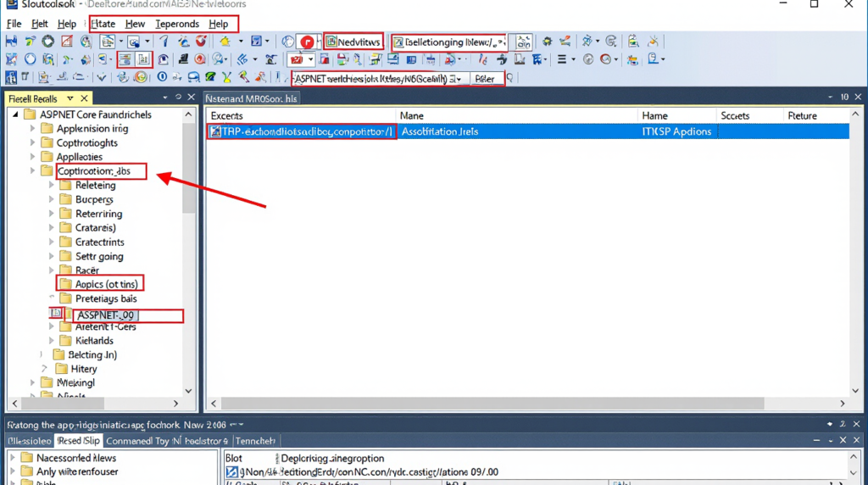This screenshot has width=868, height=485.
Task: Click the red target circle icon in second row
Action: 200,59
